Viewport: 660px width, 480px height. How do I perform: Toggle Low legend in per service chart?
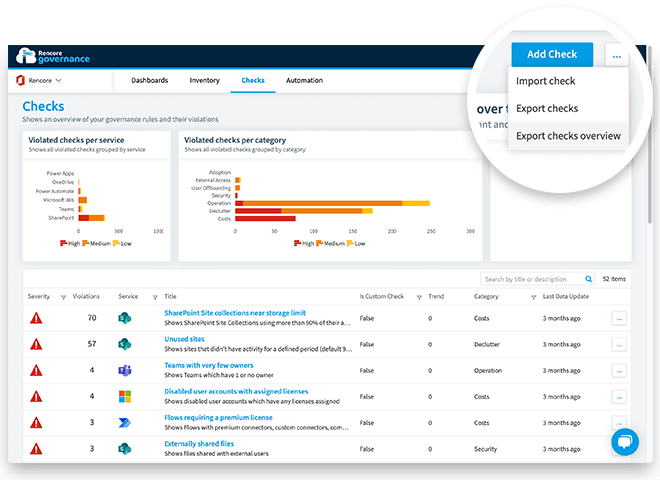122,243
